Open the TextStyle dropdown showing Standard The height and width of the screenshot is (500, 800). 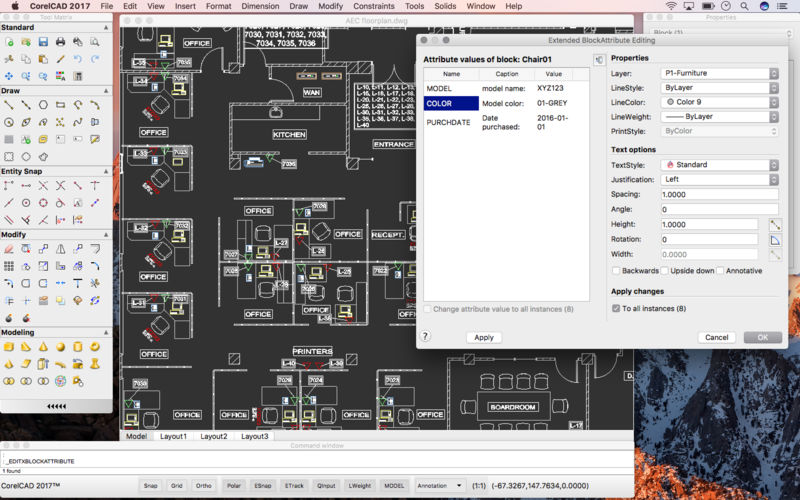pyautogui.click(x=720, y=165)
